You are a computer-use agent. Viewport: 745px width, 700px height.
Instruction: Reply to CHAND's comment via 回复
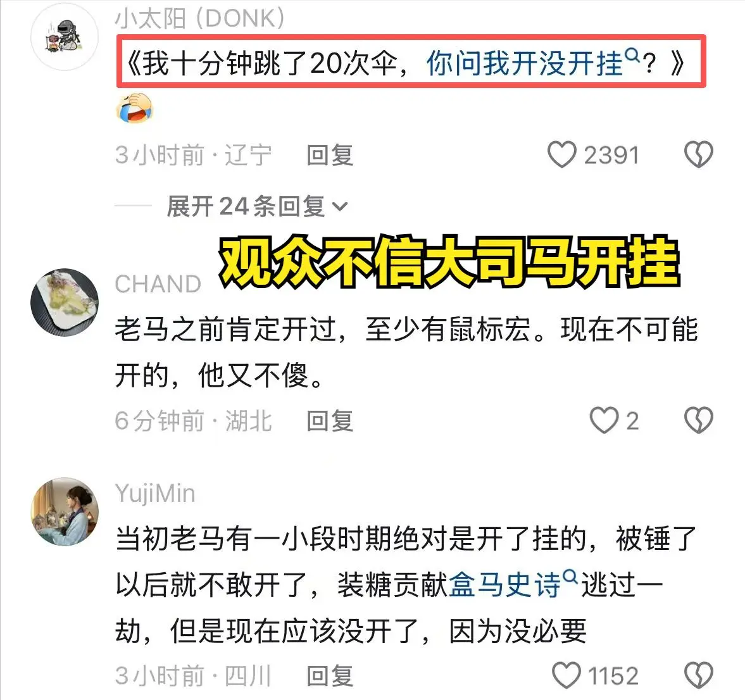[x=330, y=421]
